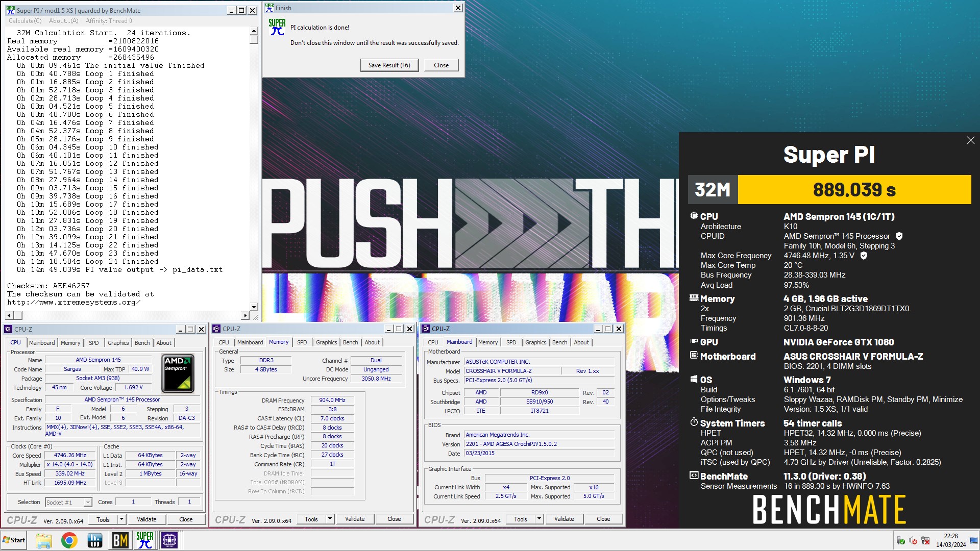Click the GPU section icon in BenchMate
The width and height of the screenshot is (980, 551).
click(694, 341)
